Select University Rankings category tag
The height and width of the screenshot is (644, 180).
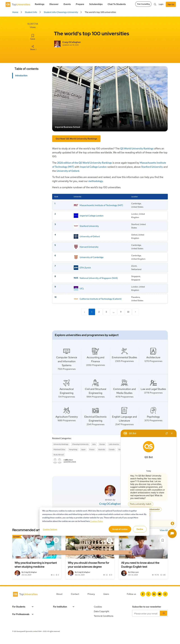tap(61, 444)
